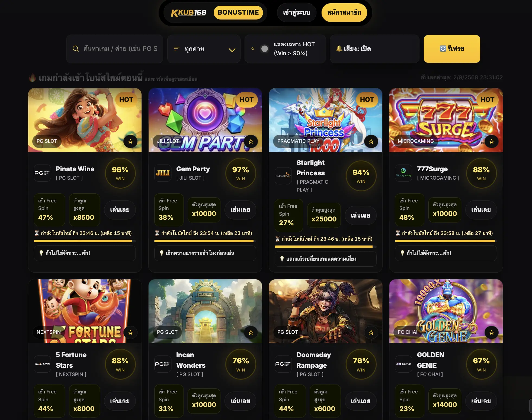Click the KKUB168 logo

click(189, 12)
